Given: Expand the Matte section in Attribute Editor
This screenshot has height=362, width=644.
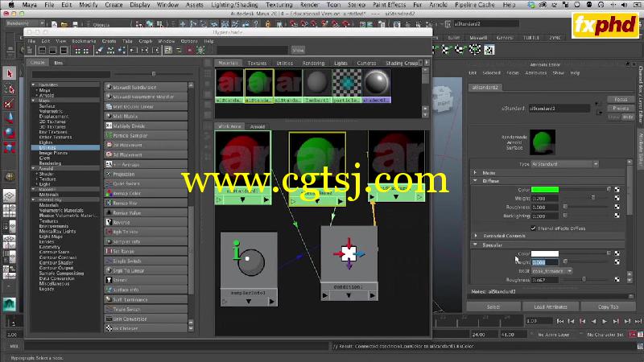Looking at the screenshot, I should click(476, 173).
